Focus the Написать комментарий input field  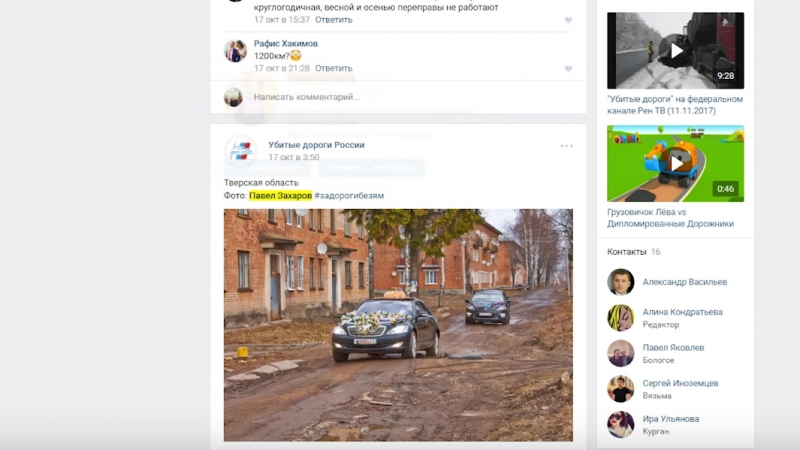click(x=400, y=97)
